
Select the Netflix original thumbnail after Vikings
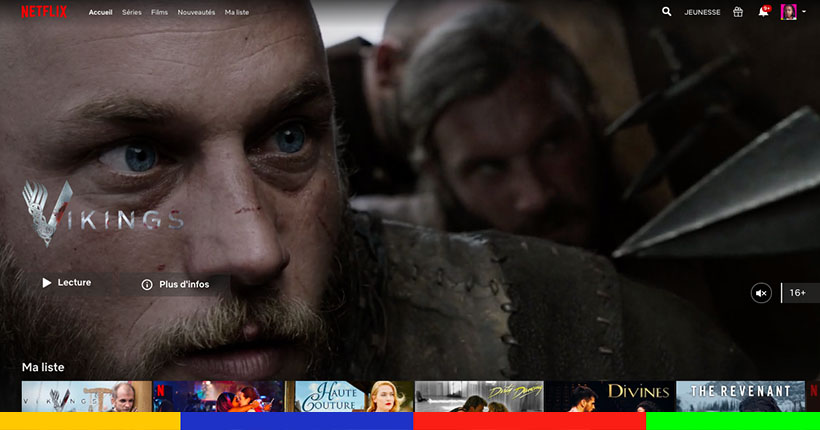218,396
